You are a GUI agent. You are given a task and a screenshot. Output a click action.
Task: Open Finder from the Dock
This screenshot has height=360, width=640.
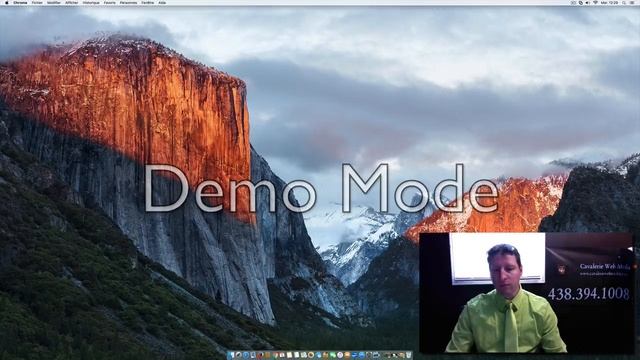[x=231, y=356]
